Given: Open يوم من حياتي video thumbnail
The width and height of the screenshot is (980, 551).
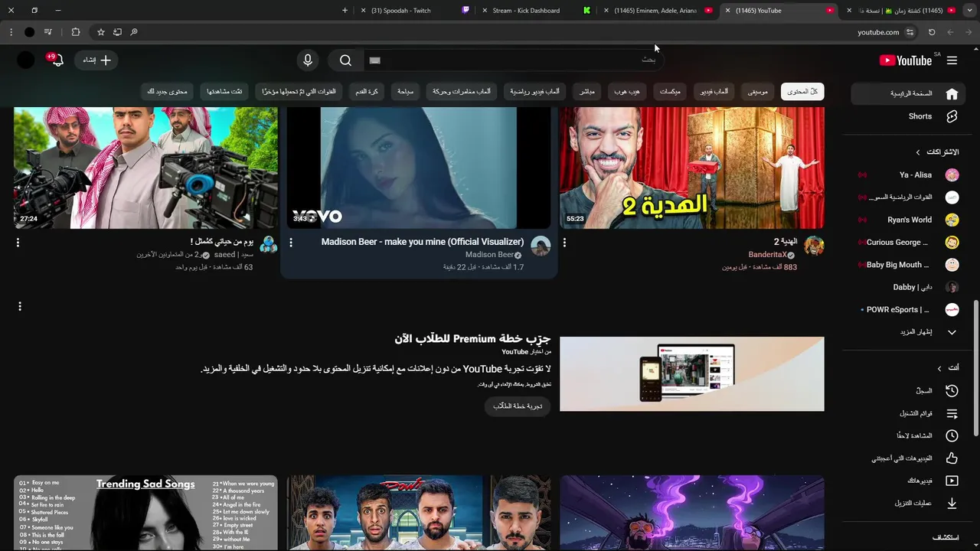Looking at the screenshot, I should [145, 168].
